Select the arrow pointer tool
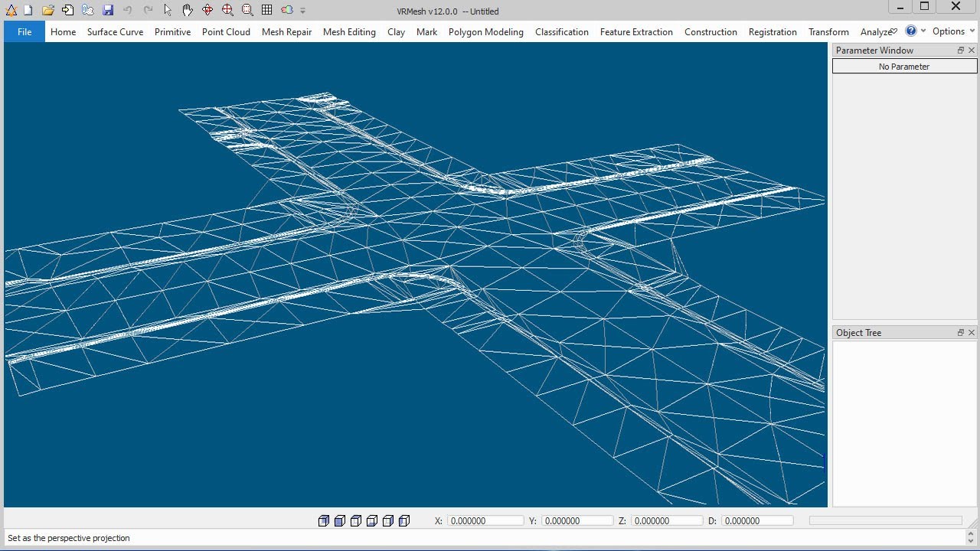980x551 pixels. (168, 10)
